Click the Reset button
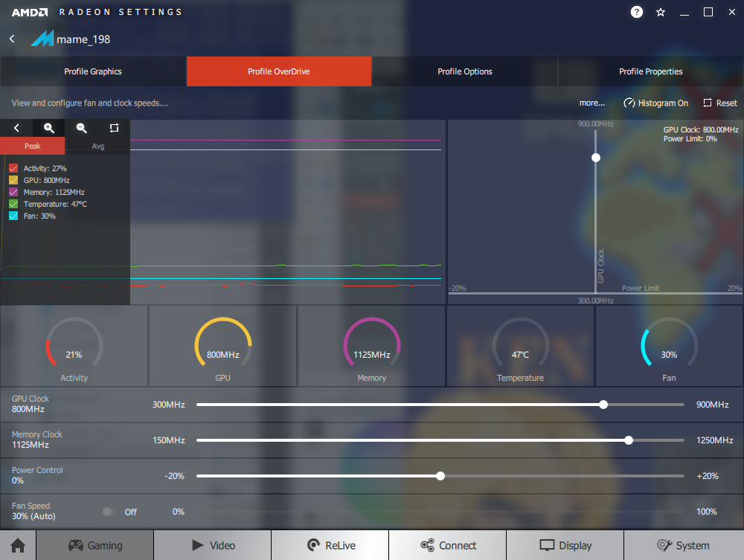744x560 pixels. (x=719, y=103)
